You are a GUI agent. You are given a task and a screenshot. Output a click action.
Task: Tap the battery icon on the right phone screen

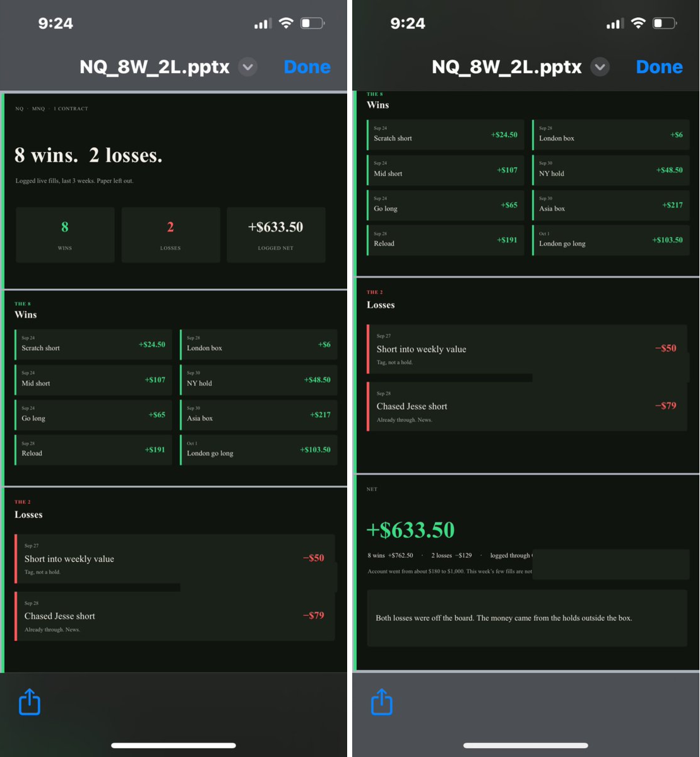click(x=665, y=23)
